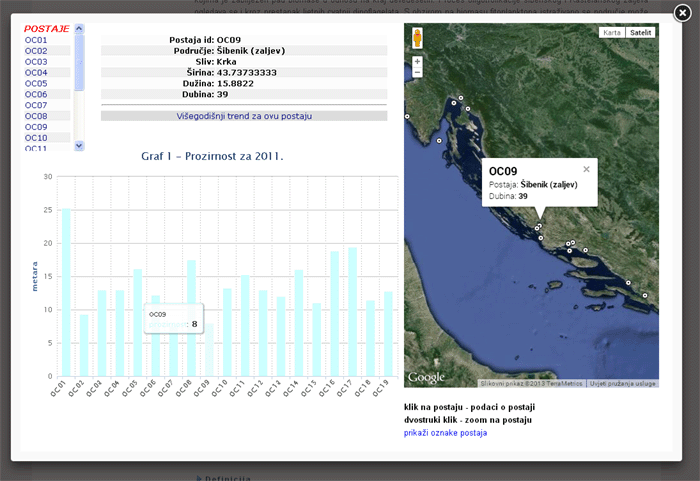Click the station list scrollbar thumb

click(x=80, y=60)
